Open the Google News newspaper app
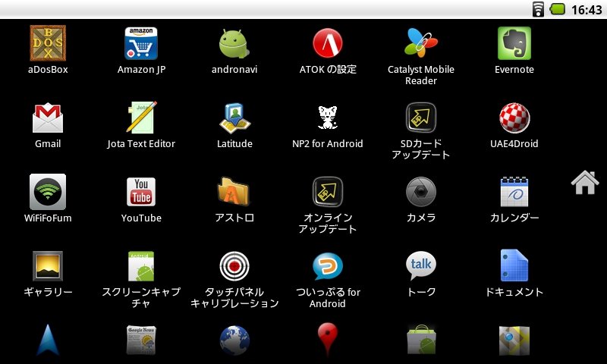Viewport: 607px width, 364px height. tap(141, 340)
